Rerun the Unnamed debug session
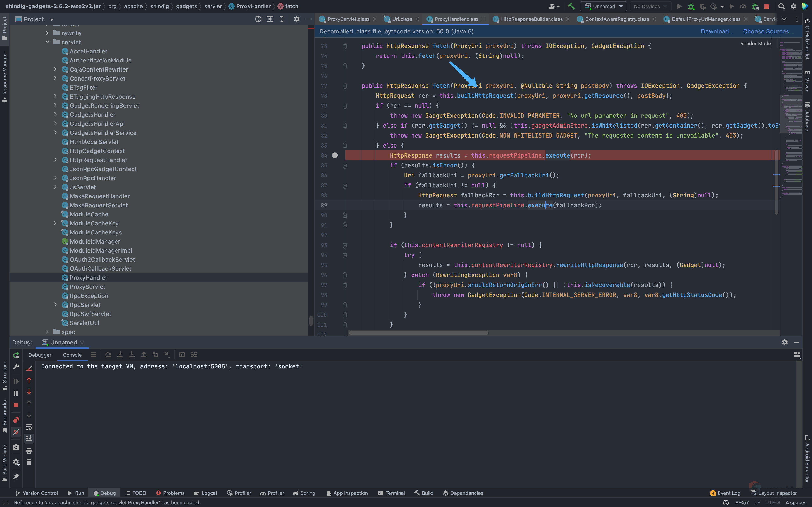 point(16,355)
